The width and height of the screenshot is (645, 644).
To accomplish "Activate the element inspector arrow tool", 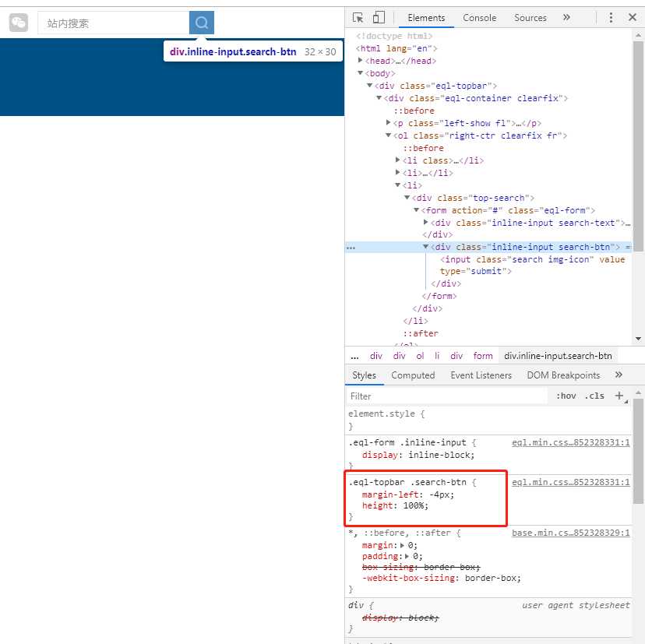I will [358, 18].
